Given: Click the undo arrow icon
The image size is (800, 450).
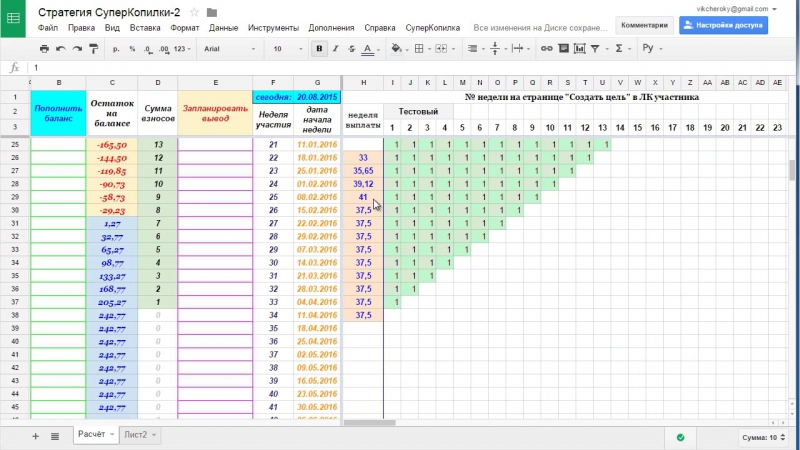Looking at the screenshot, I should 61,48.
